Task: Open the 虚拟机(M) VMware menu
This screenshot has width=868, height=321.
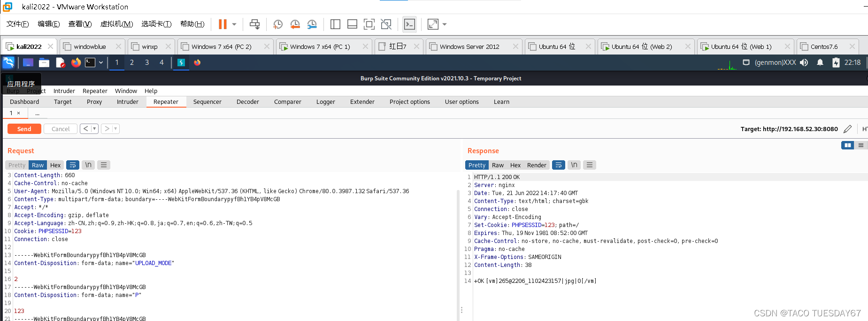Action: click(x=117, y=24)
